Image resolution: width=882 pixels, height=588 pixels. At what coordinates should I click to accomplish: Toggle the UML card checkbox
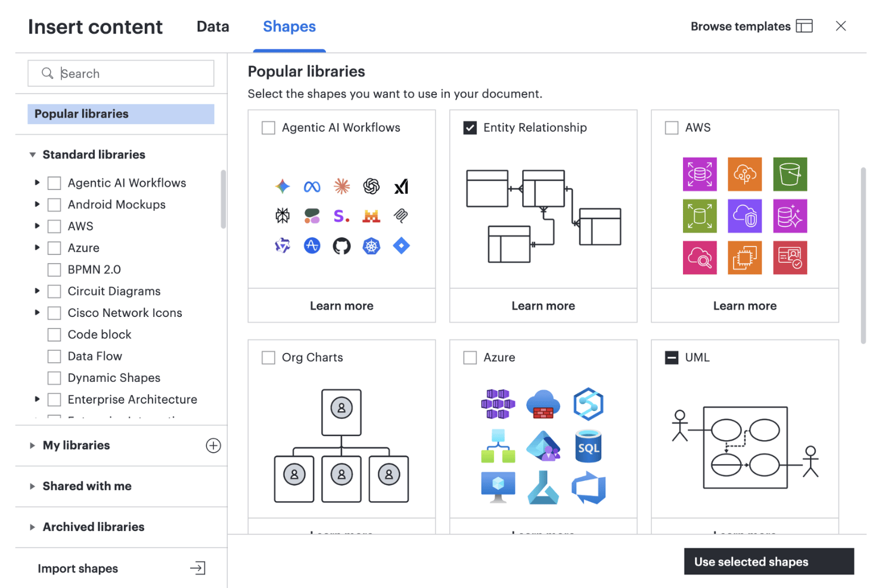[672, 357]
